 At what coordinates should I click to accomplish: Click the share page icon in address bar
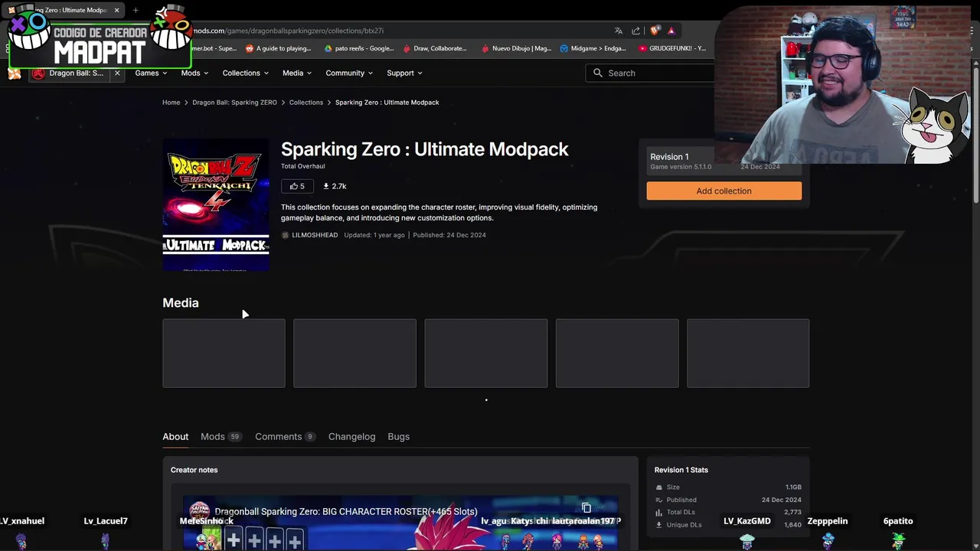click(635, 31)
